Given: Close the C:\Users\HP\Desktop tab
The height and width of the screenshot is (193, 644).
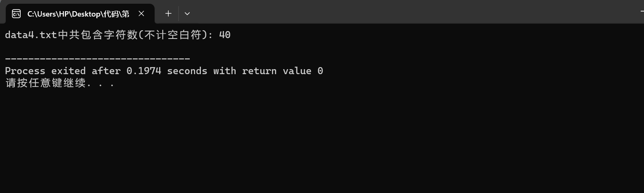Looking at the screenshot, I should (x=141, y=14).
